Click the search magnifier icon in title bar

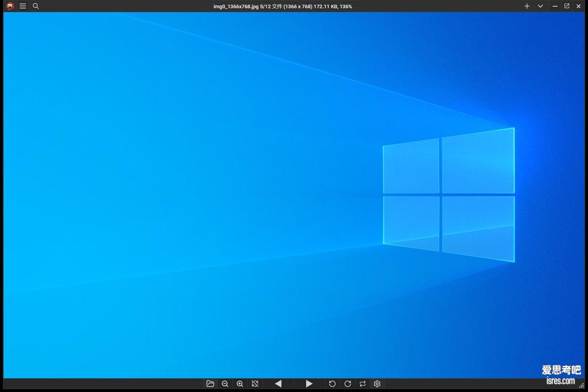click(x=36, y=6)
